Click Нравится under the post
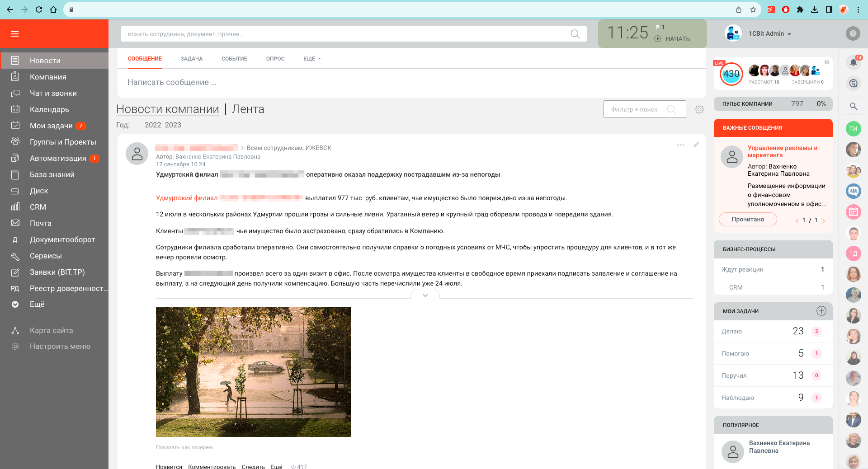The image size is (868, 469). coord(169,466)
